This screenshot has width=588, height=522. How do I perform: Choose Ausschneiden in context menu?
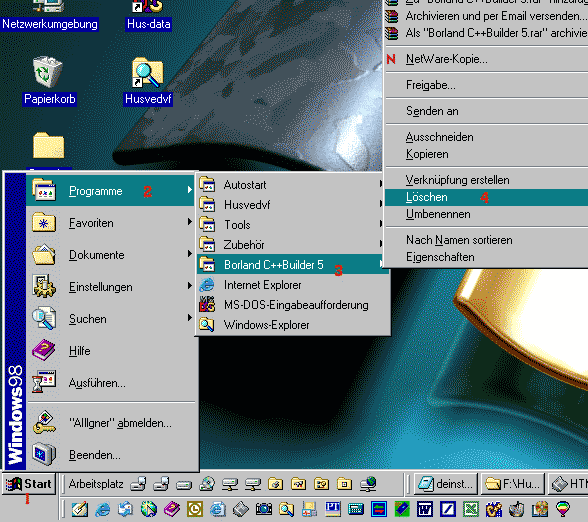point(486,137)
